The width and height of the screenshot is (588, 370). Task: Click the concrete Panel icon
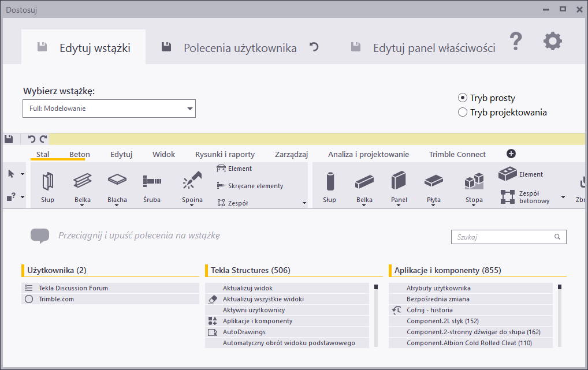click(x=399, y=181)
